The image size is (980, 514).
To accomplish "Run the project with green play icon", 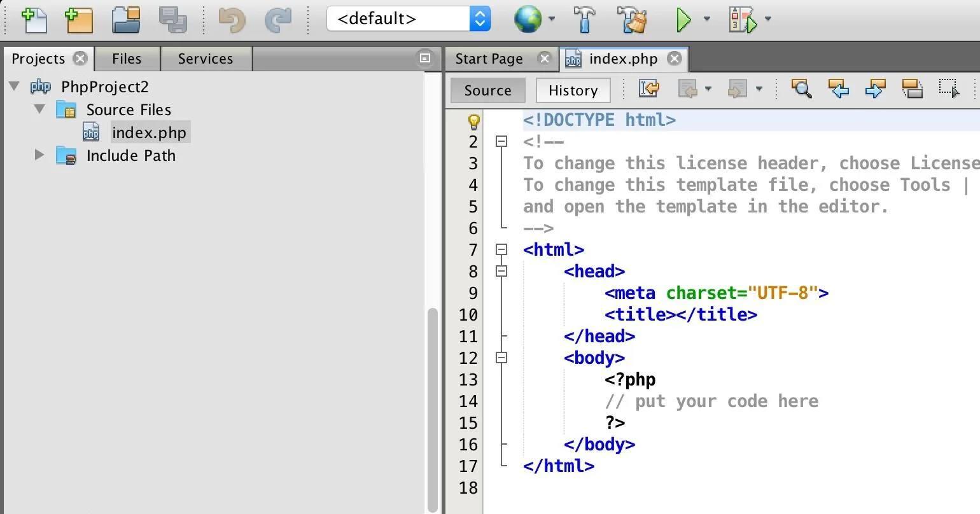I will [x=683, y=20].
